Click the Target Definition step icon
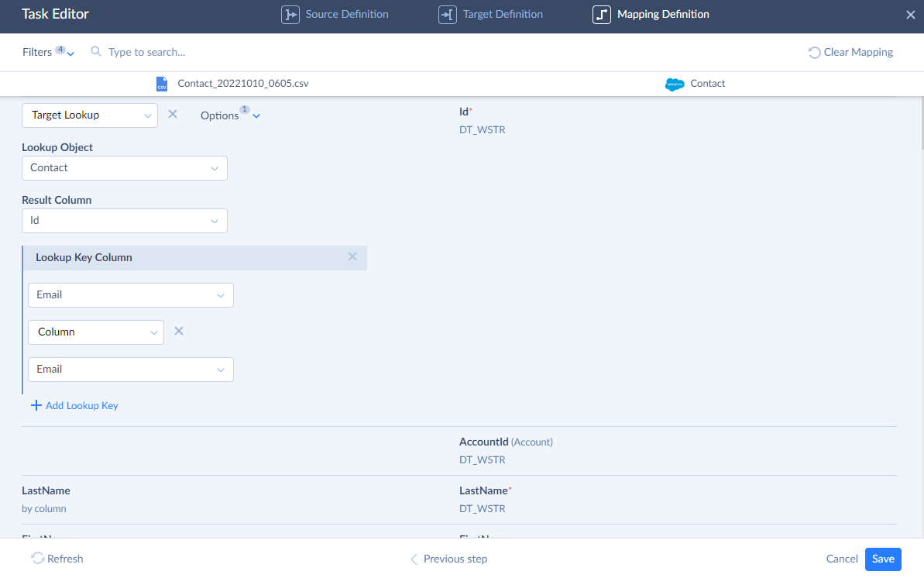 [x=448, y=15]
